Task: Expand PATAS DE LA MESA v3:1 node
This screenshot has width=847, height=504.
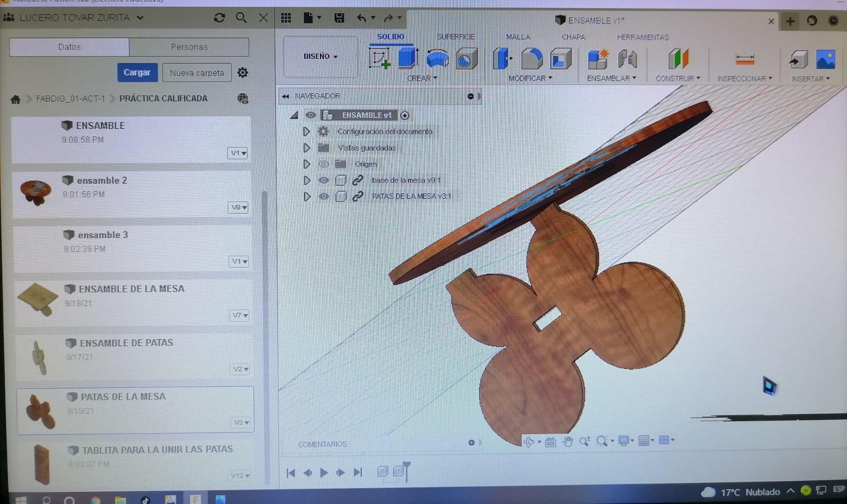Action: 307,196
